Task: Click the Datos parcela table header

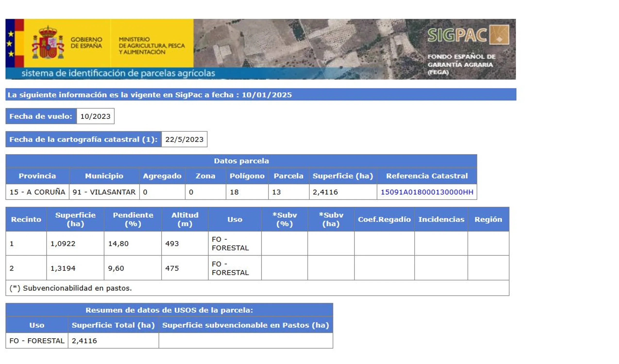Action: (x=241, y=161)
